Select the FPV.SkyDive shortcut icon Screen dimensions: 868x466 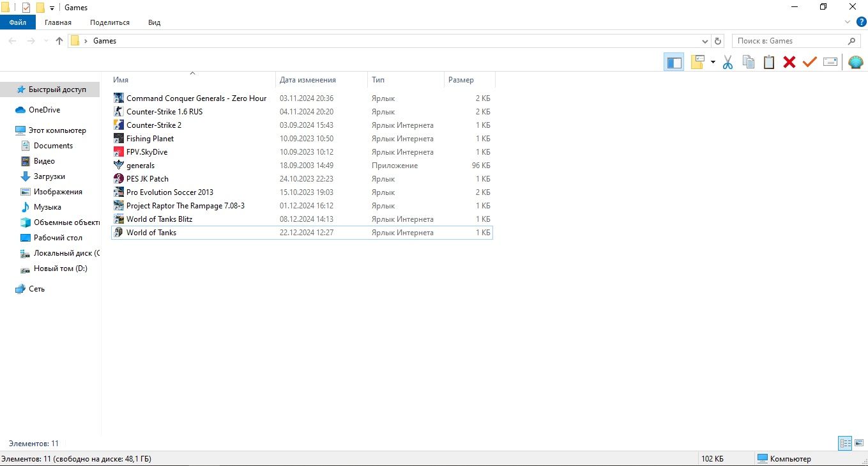118,152
